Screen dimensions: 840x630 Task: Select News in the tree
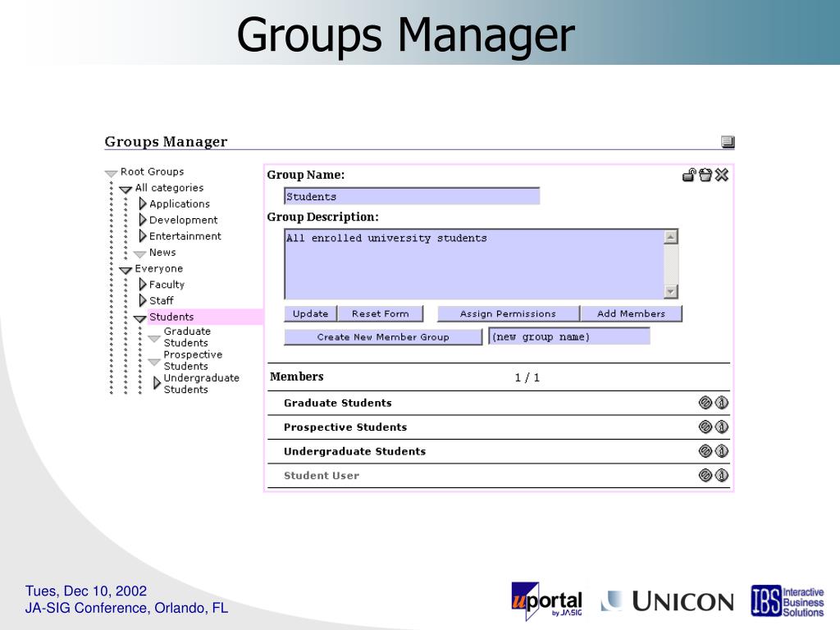[162, 252]
